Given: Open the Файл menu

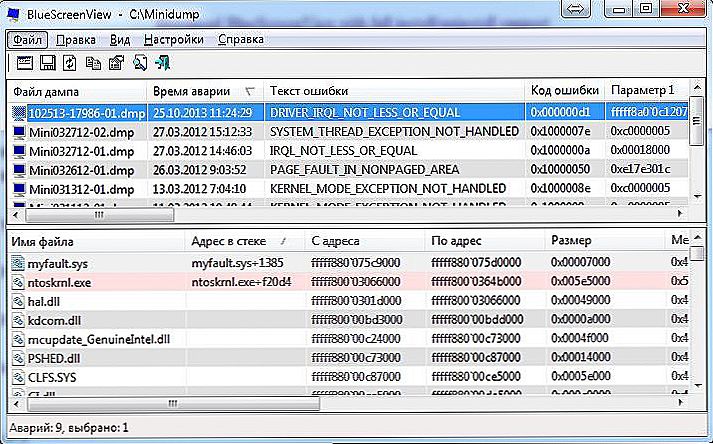Looking at the screenshot, I should pyautogui.click(x=27, y=40).
